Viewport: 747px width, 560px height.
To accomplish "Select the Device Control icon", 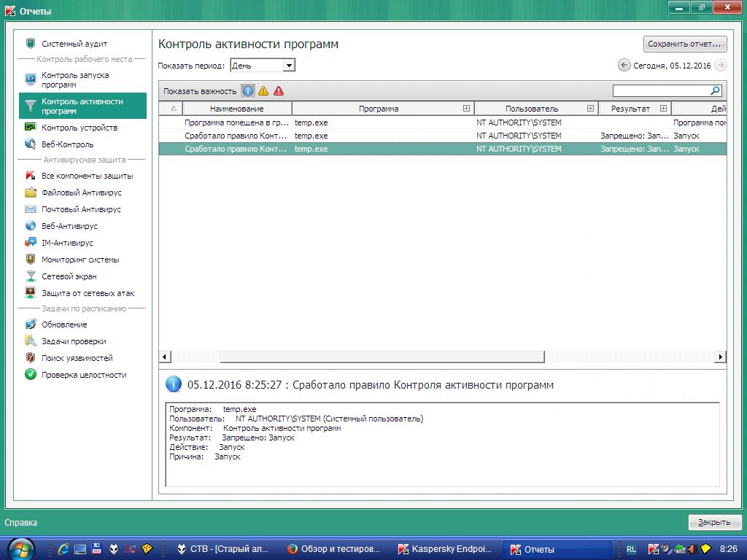I will point(31,128).
